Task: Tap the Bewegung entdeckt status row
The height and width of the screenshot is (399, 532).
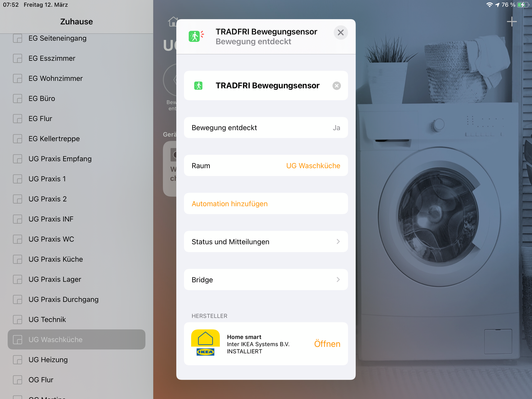Action: coord(266,128)
